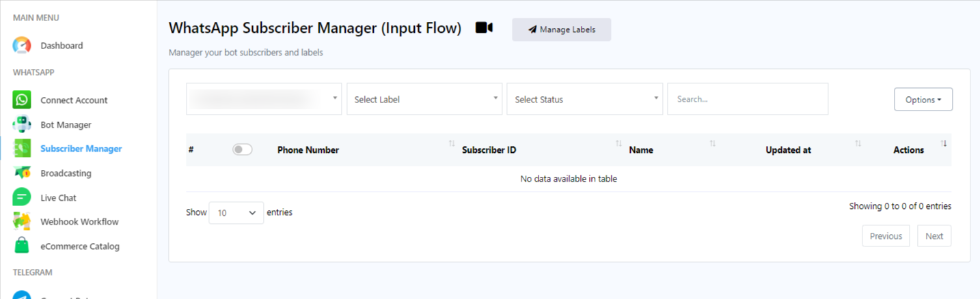Go to Subscriber Manager menu item
980x299 pixels.
pyautogui.click(x=81, y=149)
